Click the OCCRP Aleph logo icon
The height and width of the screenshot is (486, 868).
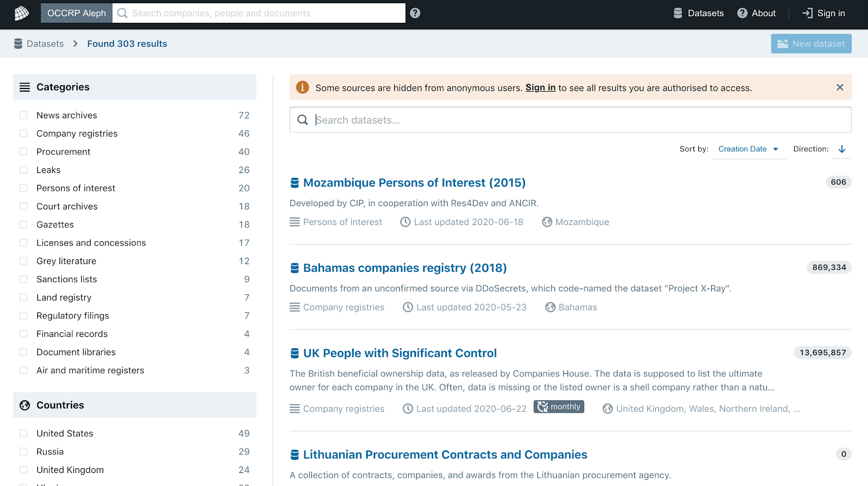pos(22,13)
